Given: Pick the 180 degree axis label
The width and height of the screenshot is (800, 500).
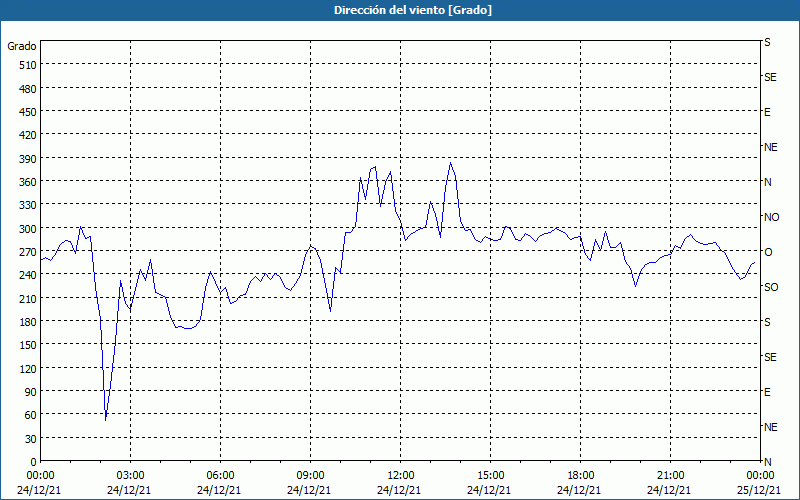Looking at the screenshot, I should tap(29, 322).
